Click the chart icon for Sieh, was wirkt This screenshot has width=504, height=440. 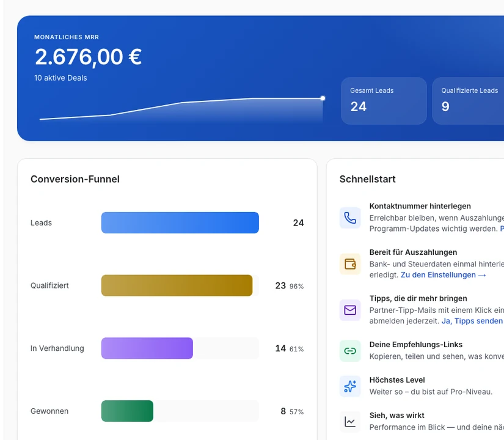(350, 421)
